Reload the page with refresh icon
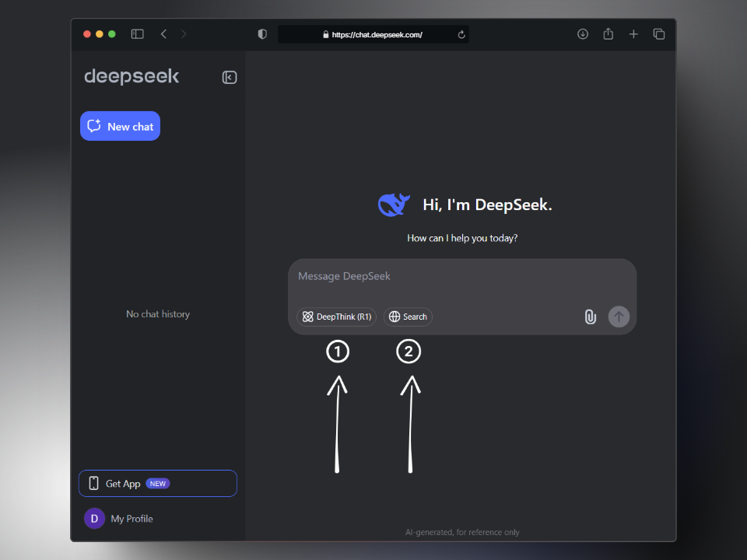 tap(461, 34)
